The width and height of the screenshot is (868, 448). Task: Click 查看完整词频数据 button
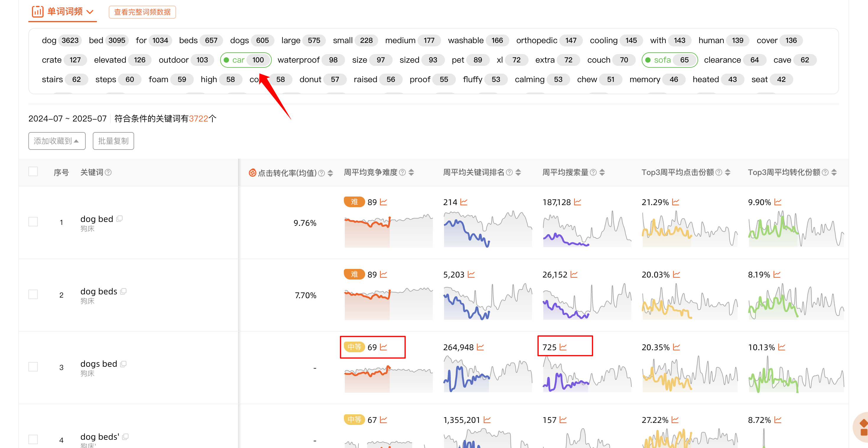tap(142, 12)
